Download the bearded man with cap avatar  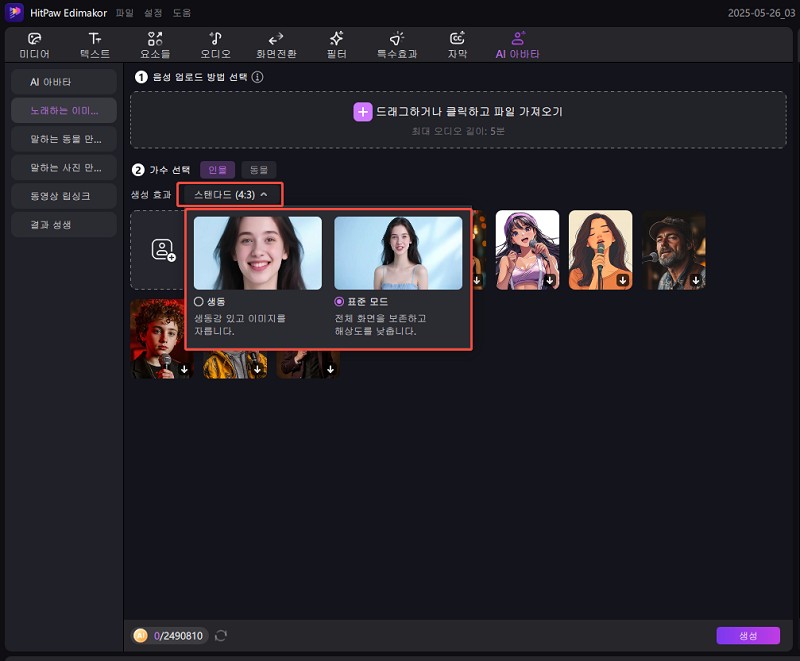(x=696, y=280)
